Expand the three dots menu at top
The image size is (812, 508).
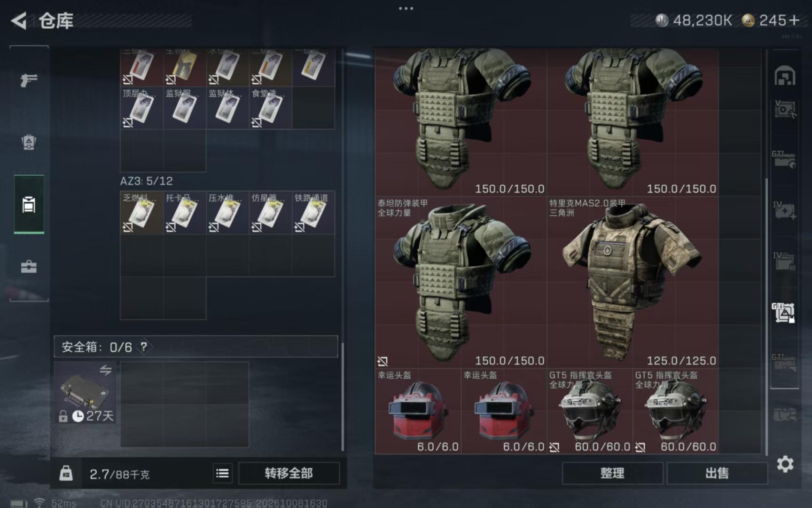pos(406,8)
